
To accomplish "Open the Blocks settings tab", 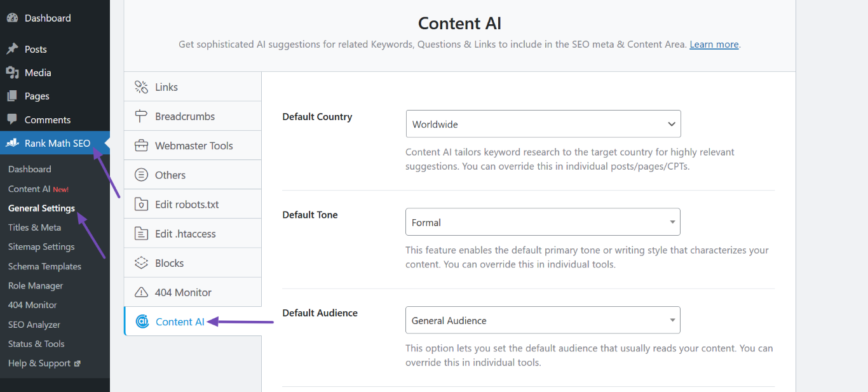I will coord(193,263).
